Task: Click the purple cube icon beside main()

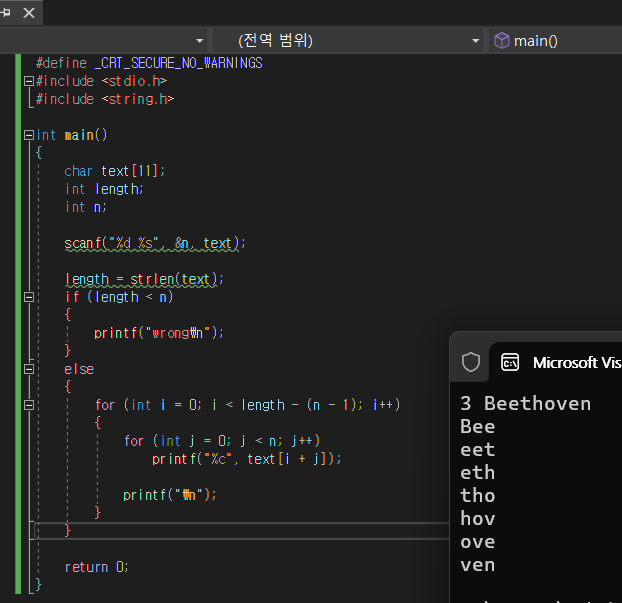Action: pos(502,40)
